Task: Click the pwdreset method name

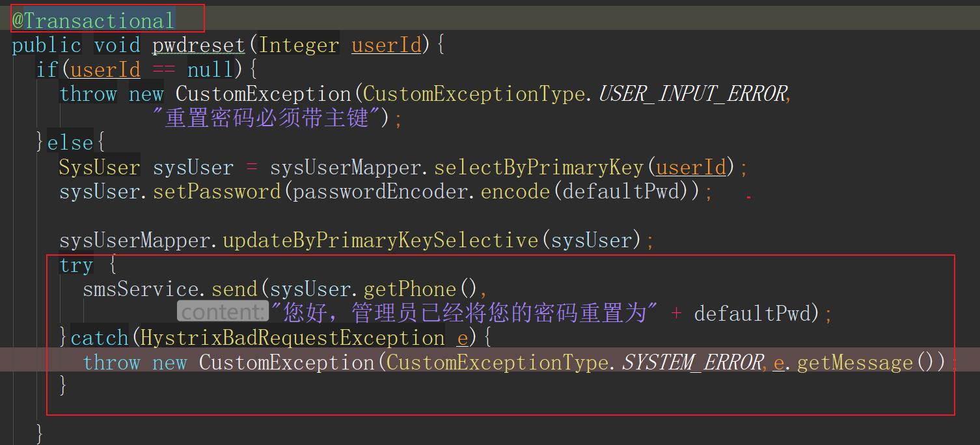Action: (x=199, y=45)
